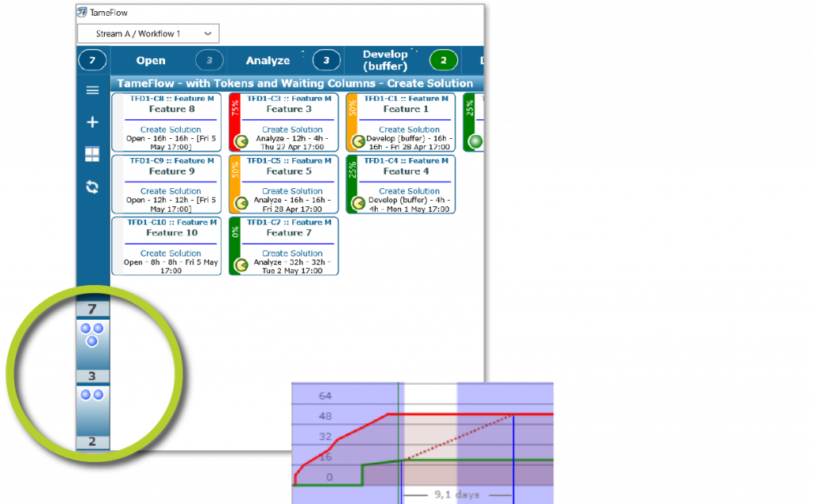Select the upper-right token of the three-token group
Image resolution: width=813 pixels, height=504 pixels.
[98, 329]
